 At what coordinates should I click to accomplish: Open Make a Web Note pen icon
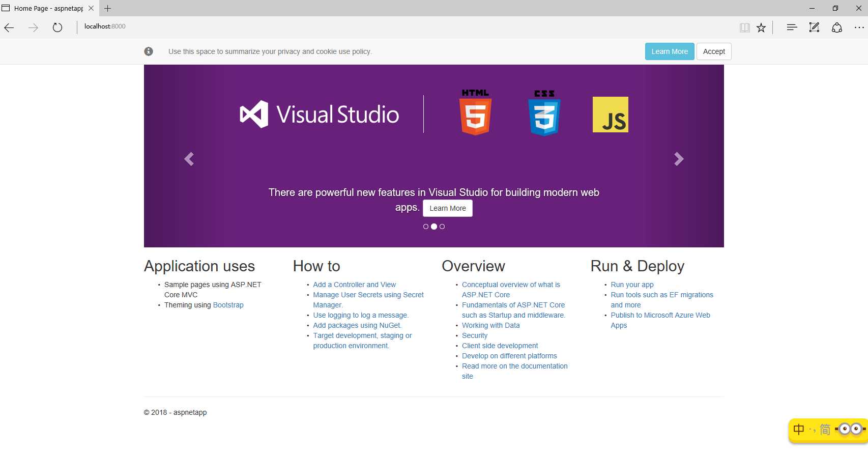click(x=814, y=27)
